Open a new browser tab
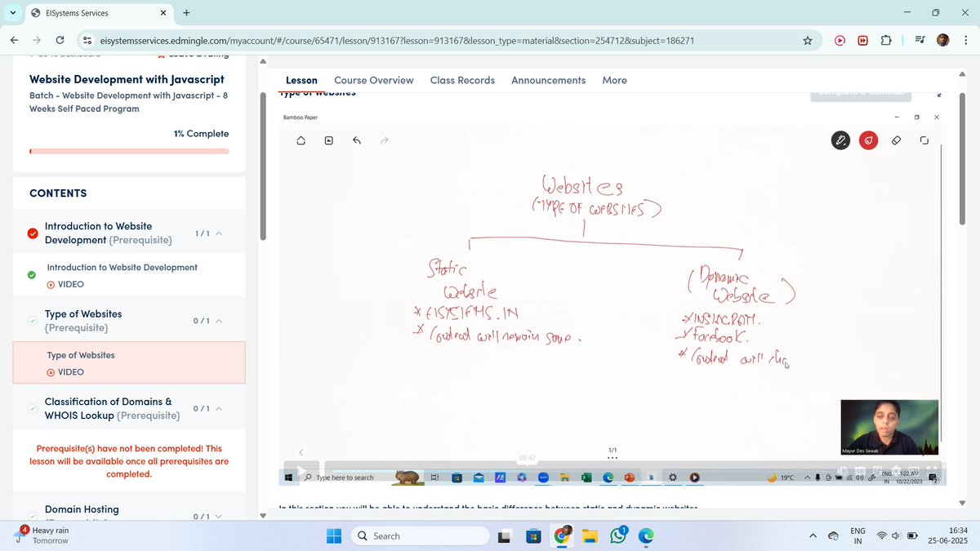980x551 pixels. point(186,13)
